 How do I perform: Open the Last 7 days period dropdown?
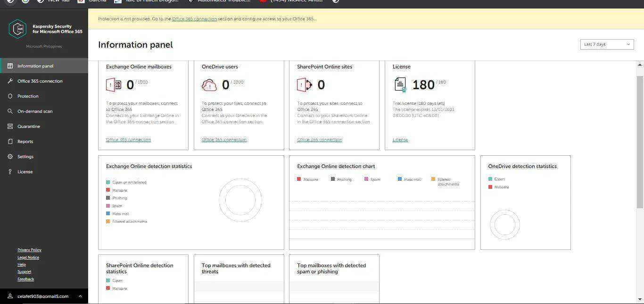pyautogui.click(x=607, y=44)
